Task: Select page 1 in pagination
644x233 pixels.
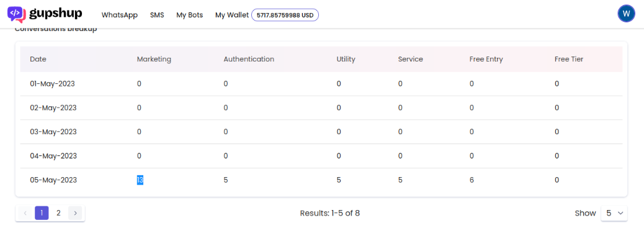Action: click(42, 213)
